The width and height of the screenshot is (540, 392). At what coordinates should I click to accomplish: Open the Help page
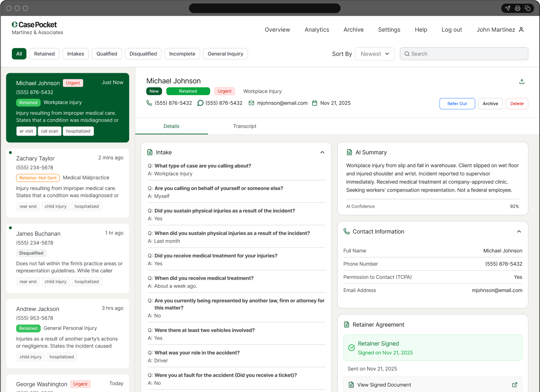click(421, 30)
